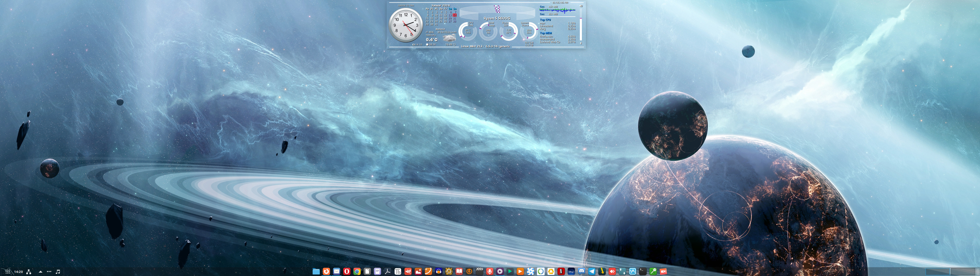Open the orange play button media player

[520, 271]
